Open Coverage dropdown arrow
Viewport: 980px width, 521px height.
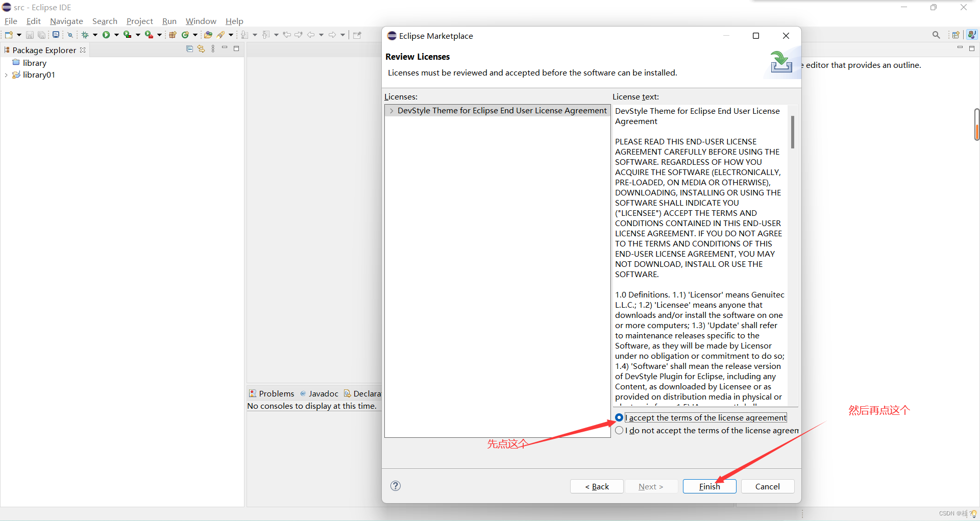(138, 35)
